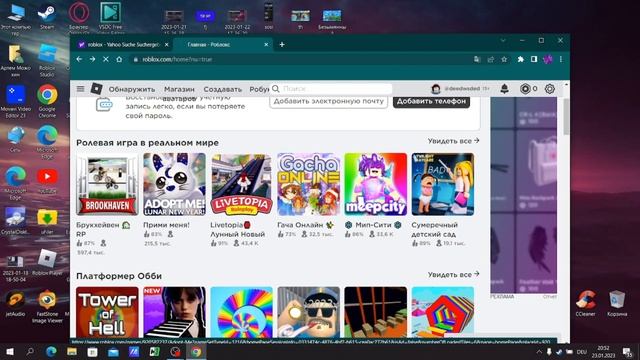
Task: Open Roblox Player desktop shortcut
Action: (x=47, y=262)
